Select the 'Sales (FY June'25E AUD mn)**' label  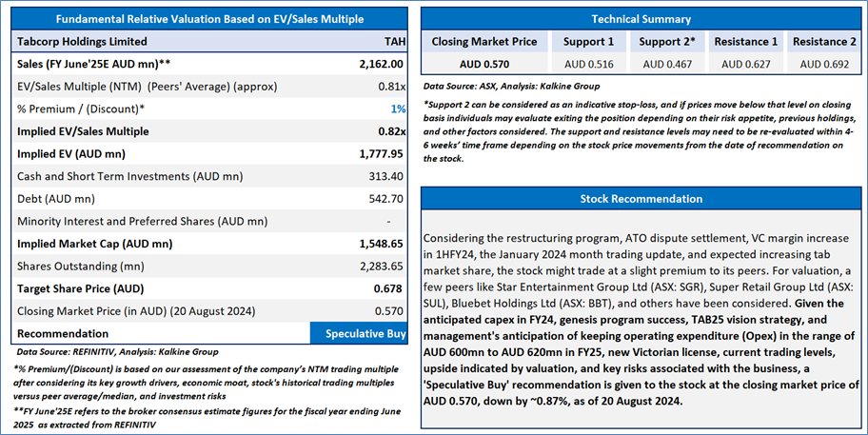click(93, 64)
